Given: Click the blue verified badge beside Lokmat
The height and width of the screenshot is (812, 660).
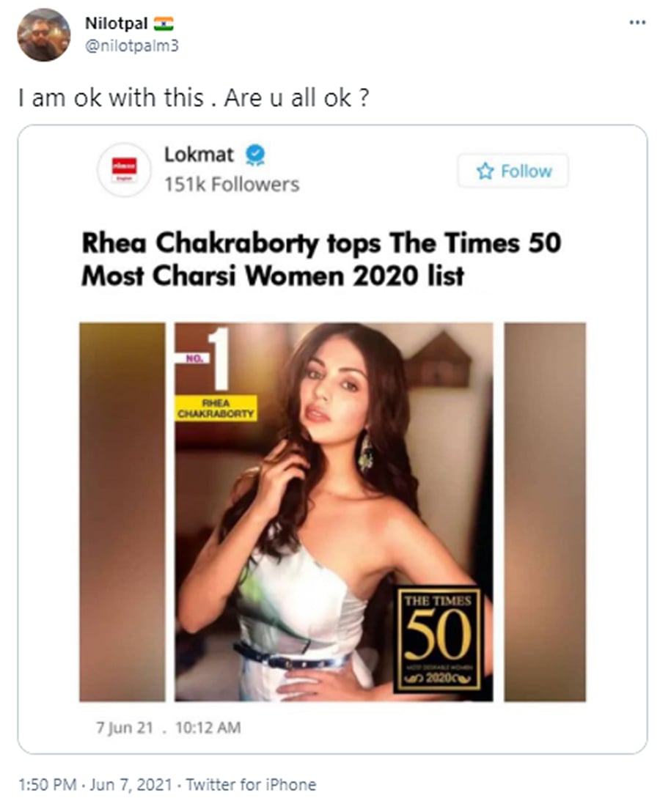Looking at the screenshot, I should (255, 155).
